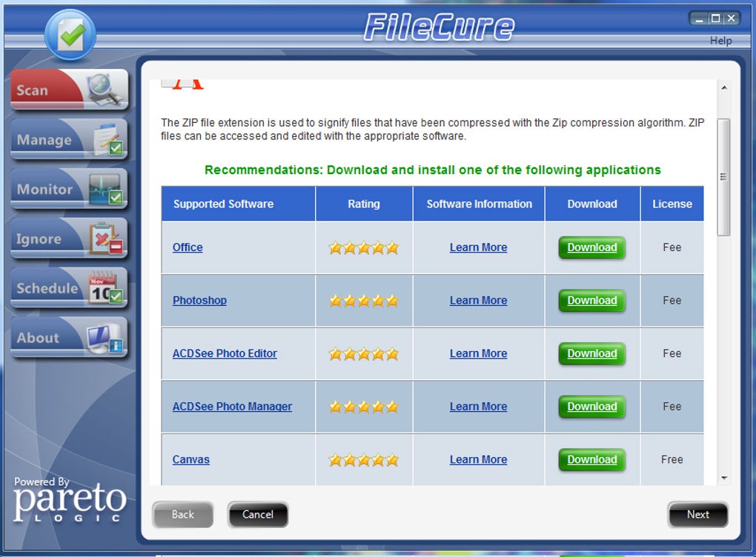This screenshot has height=557, width=756.
Task: Open the ACDSee Photo Manager link
Action: pos(233,406)
